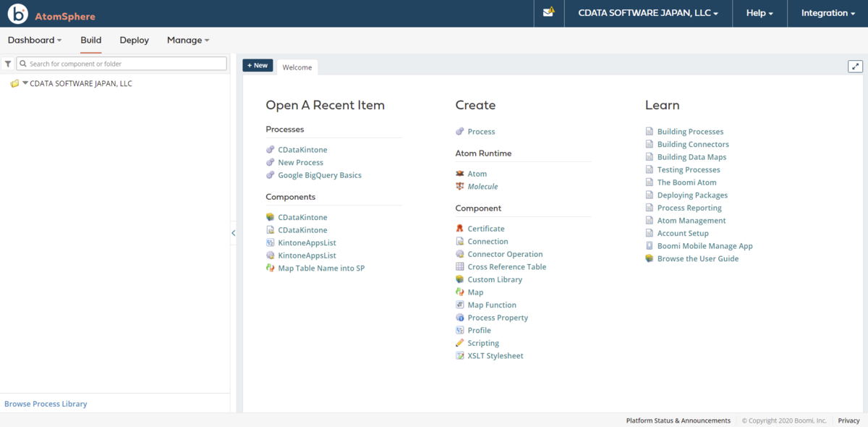The width and height of the screenshot is (868, 427).
Task: Click the Profile component icon
Action: (x=460, y=330)
